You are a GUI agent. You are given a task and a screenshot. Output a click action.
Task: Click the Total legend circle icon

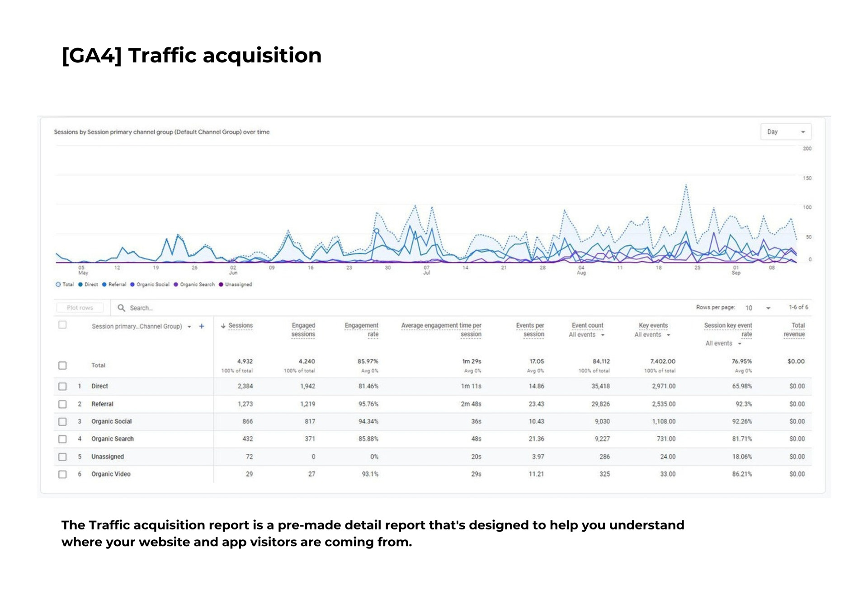(x=58, y=285)
